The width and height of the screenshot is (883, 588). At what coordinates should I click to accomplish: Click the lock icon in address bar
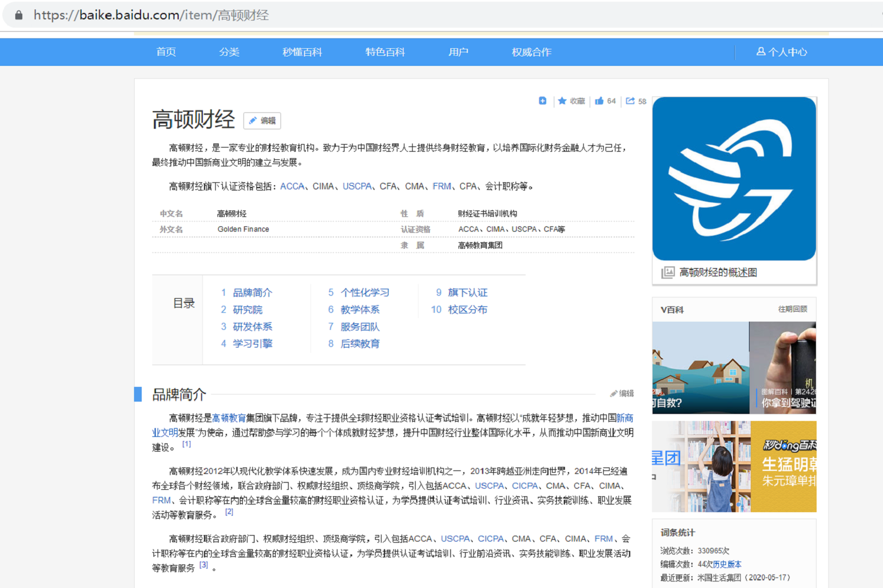coord(19,15)
